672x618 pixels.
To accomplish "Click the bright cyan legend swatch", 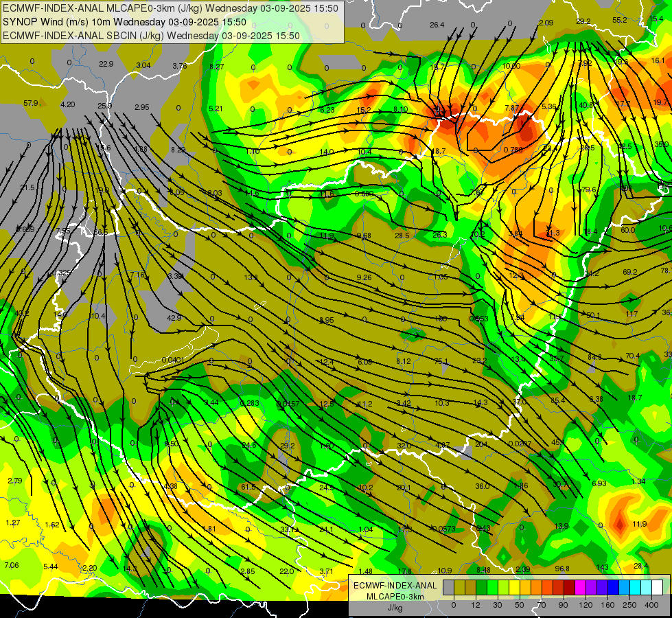I will click(x=635, y=587).
